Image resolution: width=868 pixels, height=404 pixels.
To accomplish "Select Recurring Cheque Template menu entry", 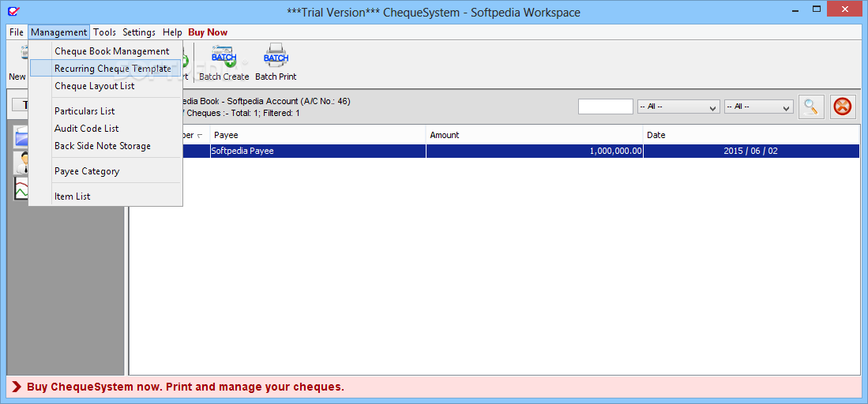I will [x=105, y=68].
